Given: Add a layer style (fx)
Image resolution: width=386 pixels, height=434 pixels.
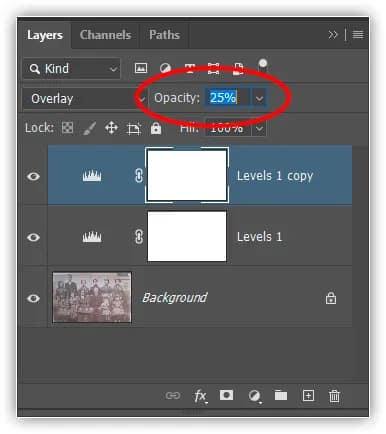Looking at the screenshot, I should [x=200, y=396].
